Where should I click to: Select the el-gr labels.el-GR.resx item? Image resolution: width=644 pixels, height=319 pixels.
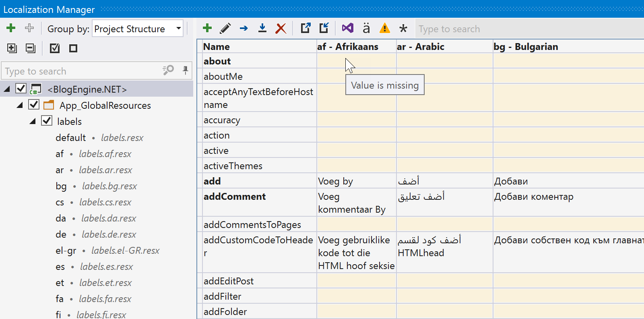[107, 251]
